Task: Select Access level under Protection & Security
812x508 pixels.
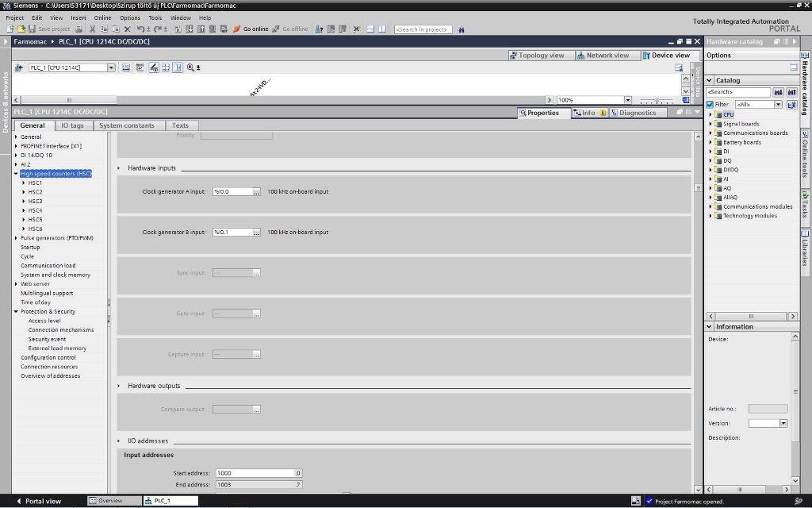Action: point(44,321)
